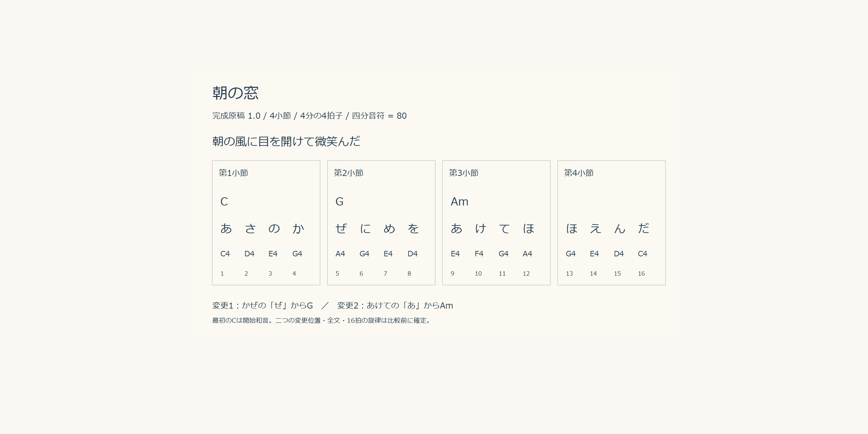868x434 pixels.
Task: Click the syllable て in 第3小節
Action: point(504,229)
